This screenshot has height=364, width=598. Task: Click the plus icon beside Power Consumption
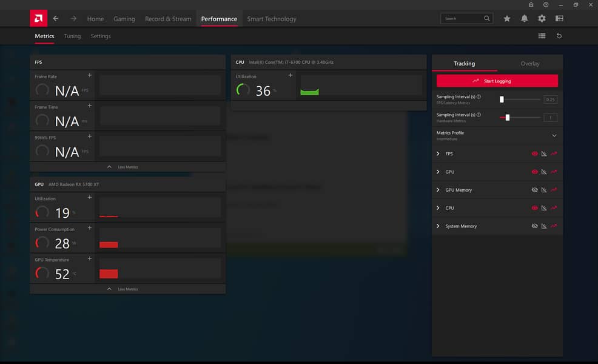(90, 227)
